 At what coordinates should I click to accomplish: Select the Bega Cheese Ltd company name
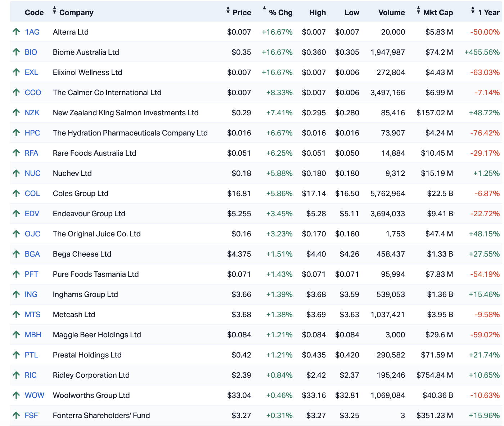point(82,254)
